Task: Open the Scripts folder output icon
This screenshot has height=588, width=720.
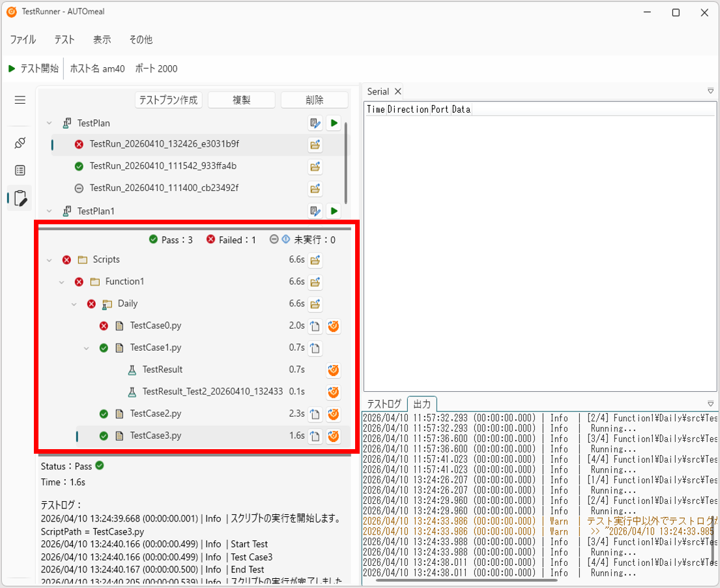Action: coord(315,260)
